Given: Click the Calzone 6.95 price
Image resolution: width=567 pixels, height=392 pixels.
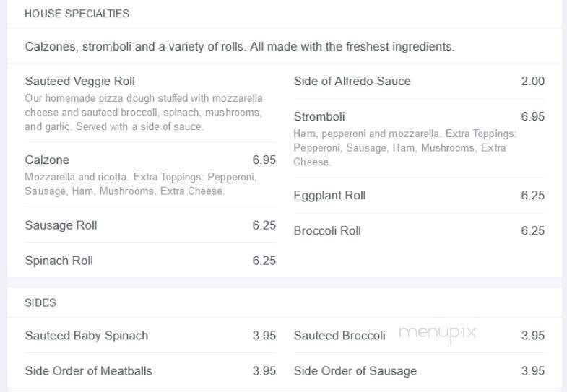Looking at the screenshot, I should [264, 160].
